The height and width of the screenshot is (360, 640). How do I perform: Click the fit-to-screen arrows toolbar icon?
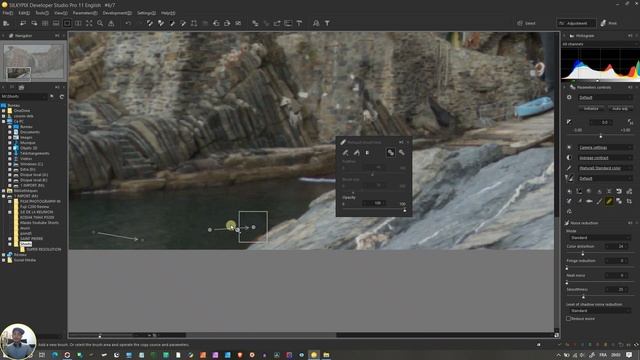tap(89, 23)
